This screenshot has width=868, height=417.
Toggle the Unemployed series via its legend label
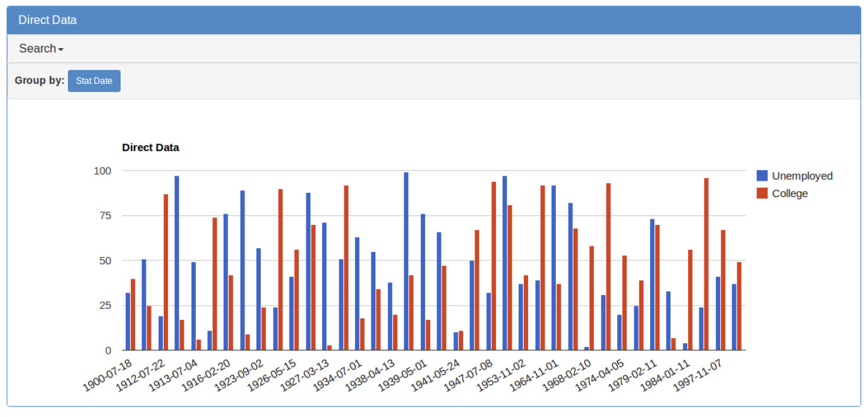point(804,176)
